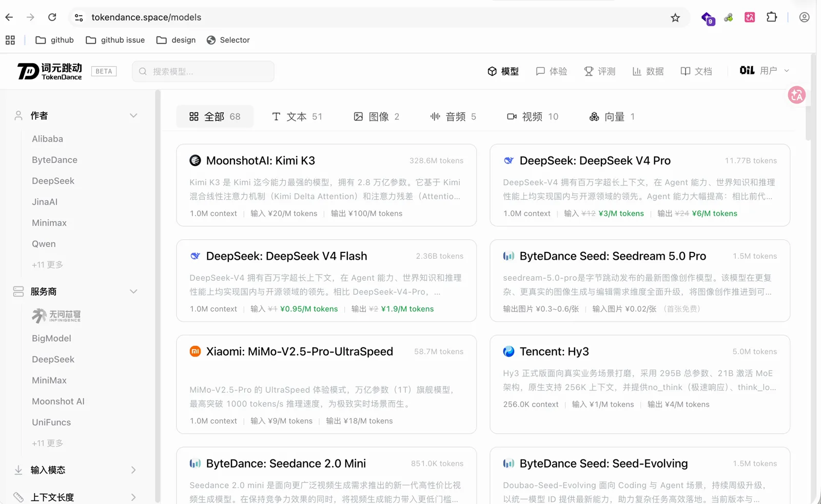Open the browser Extensions puzzle icon
821x504 pixels.
pyautogui.click(x=772, y=17)
